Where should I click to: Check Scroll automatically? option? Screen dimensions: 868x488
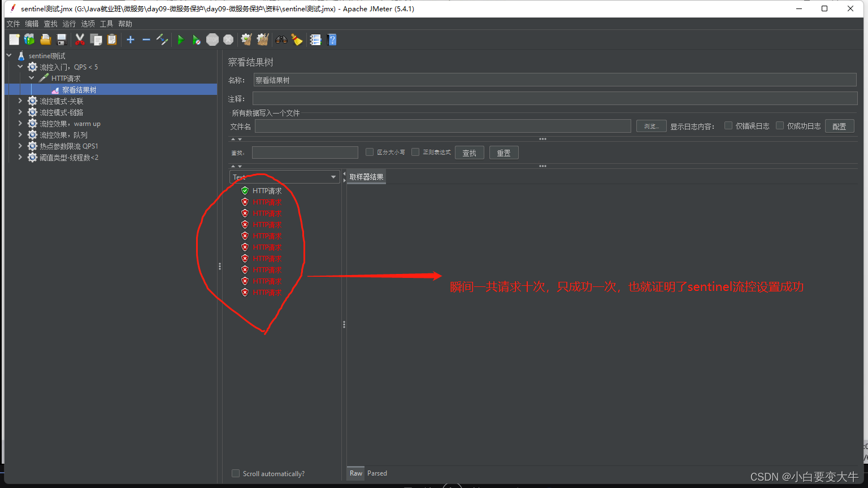(236, 473)
